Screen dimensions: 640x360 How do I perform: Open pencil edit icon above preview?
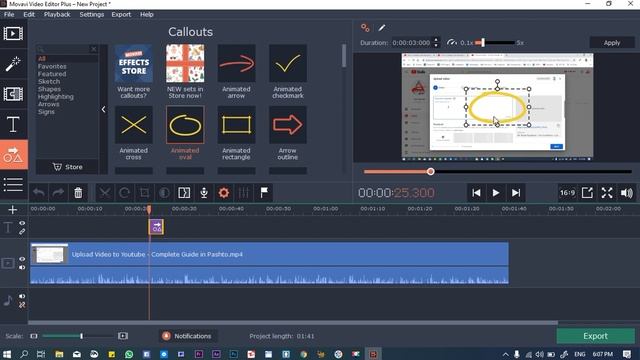tap(382, 28)
